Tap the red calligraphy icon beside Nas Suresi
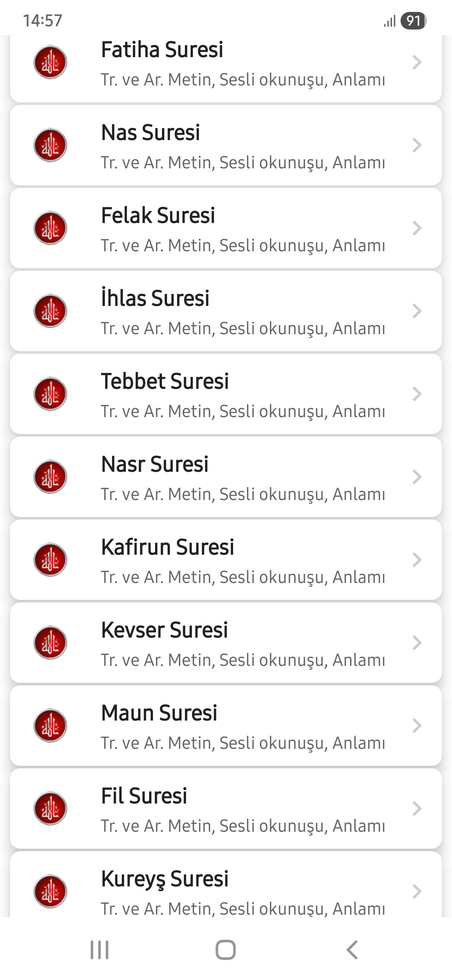This screenshot has height=980, width=452. (x=50, y=145)
